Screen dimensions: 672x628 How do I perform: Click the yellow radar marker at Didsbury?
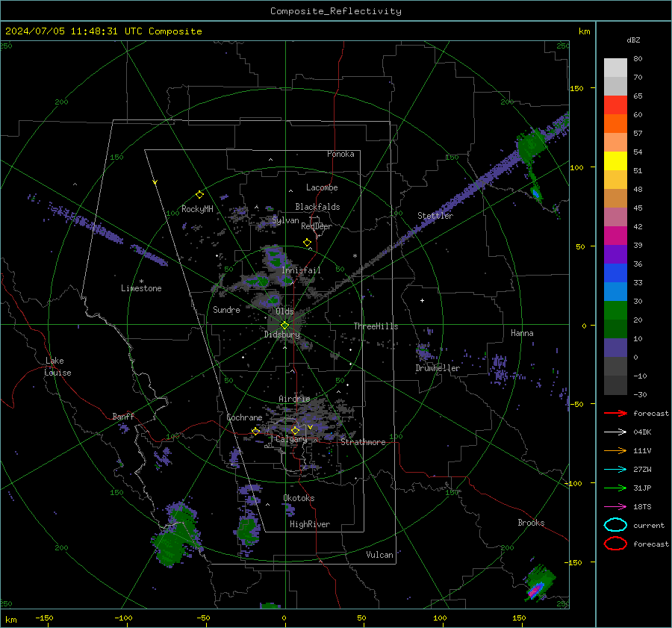285,326
